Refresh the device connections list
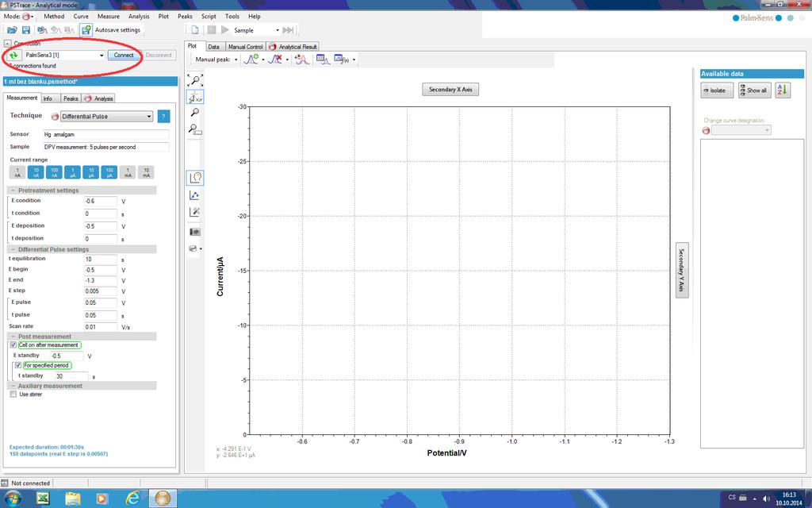This screenshot has width=812, height=508. click(x=13, y=55)
